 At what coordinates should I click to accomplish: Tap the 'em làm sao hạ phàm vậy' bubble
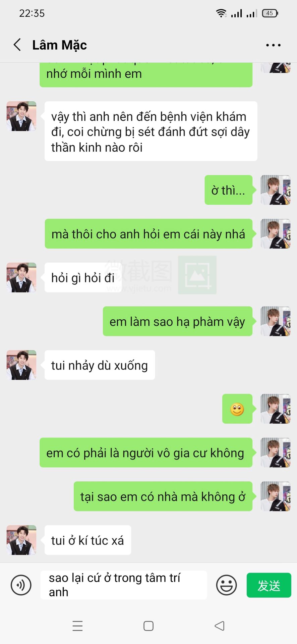coord(178,321)
